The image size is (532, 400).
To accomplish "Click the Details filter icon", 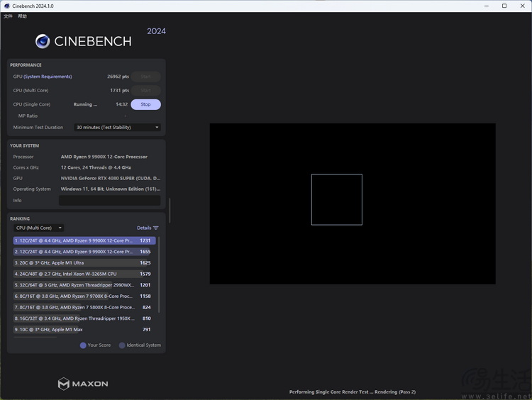I will click(156, 228).
